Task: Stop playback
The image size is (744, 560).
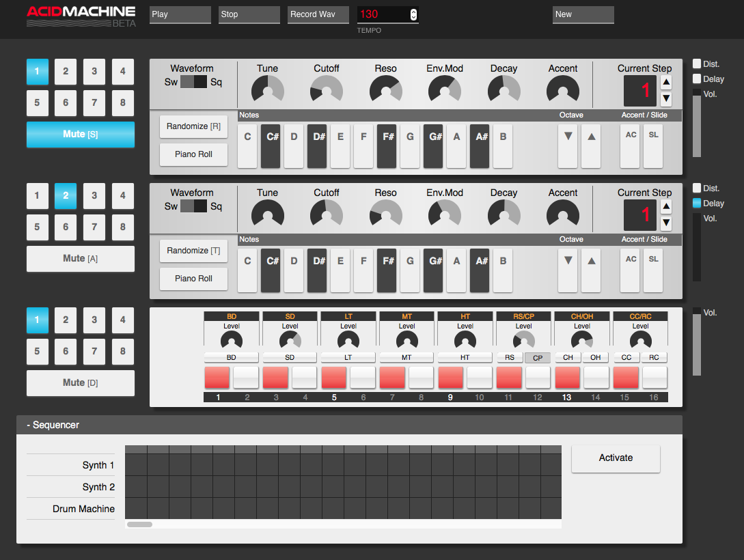Action: [x=249, y=15]
